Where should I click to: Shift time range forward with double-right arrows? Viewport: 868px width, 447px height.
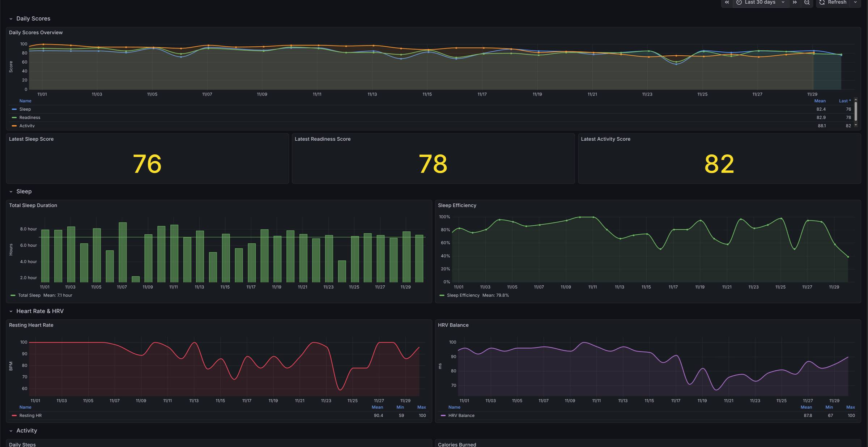pyautogui.click(x=795, y=3)
